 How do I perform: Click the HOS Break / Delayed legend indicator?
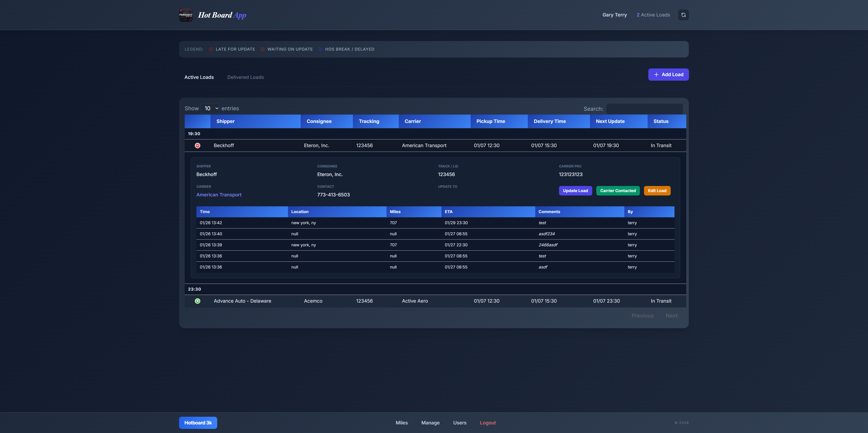click(x=320, y=49)
